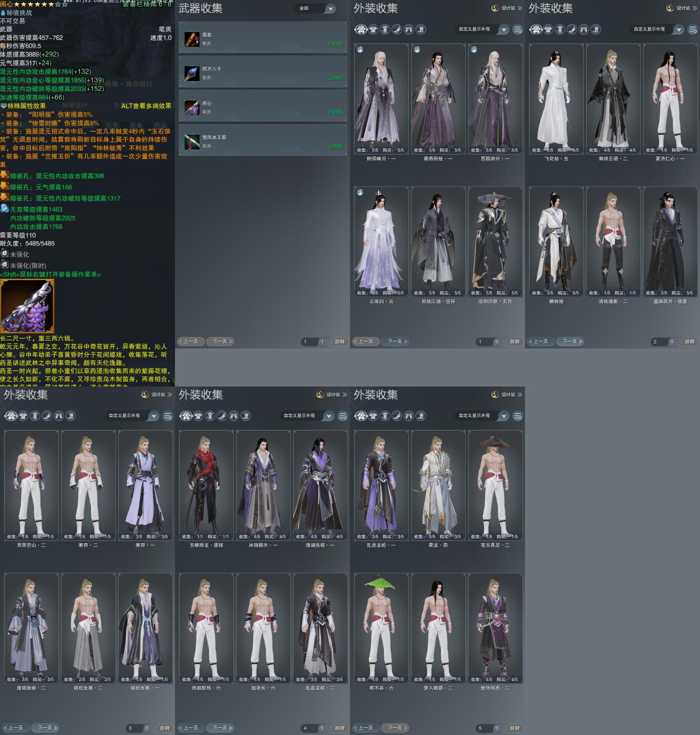The width and height of the screenshot is (700, 735).
Task: Pick feather category icon above 灵雨空山·二 card
Action: 47,416
